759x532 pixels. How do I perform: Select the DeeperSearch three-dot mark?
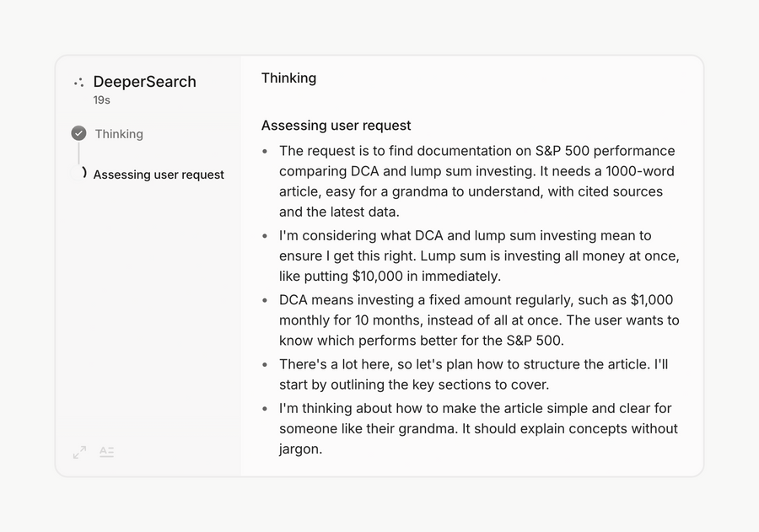click(78, 82)
